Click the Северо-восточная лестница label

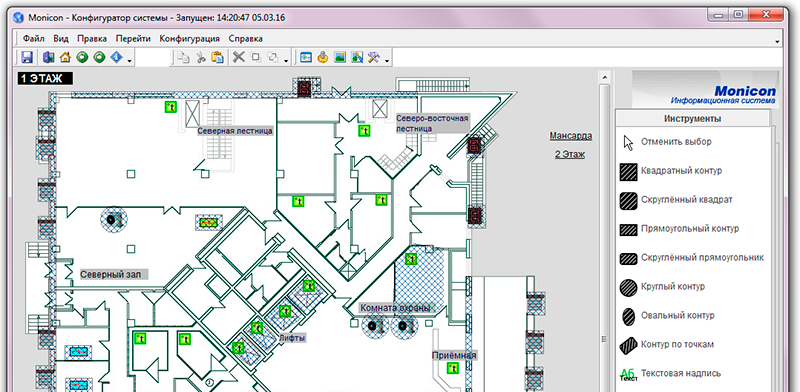click(432, 124)
